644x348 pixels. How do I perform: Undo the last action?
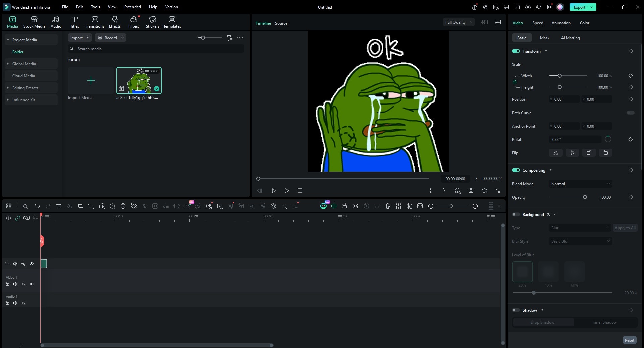pos(37,206)
